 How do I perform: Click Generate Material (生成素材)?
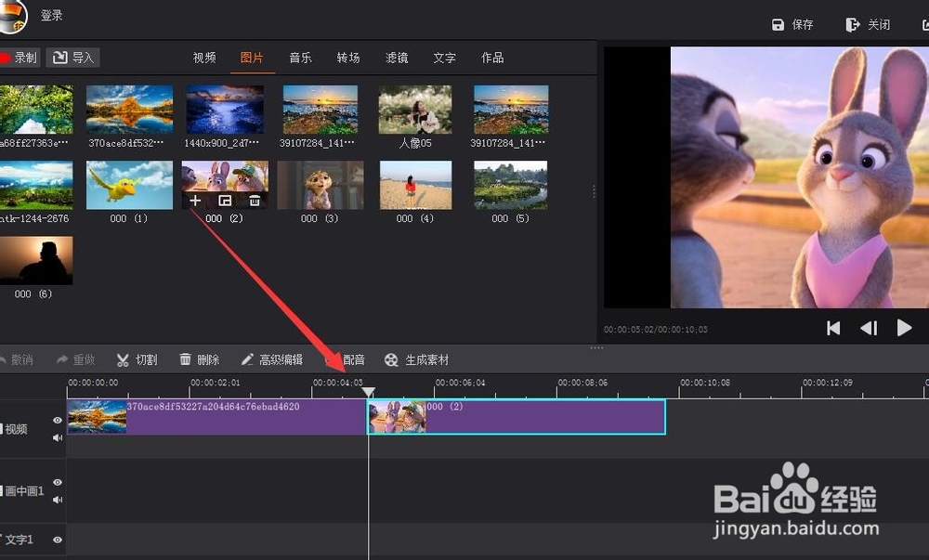pyautogui.click(x=417, y=360)
